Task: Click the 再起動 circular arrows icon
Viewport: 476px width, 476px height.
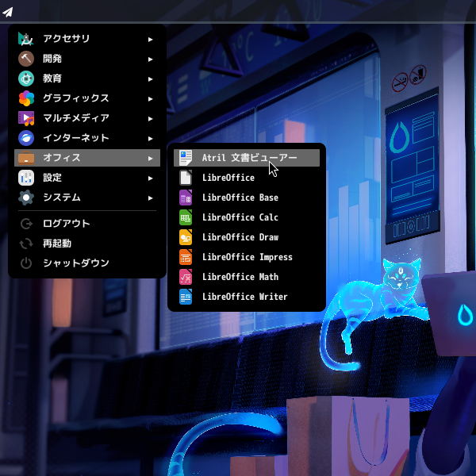Action: pyautogui.click(x=26, y=244)
